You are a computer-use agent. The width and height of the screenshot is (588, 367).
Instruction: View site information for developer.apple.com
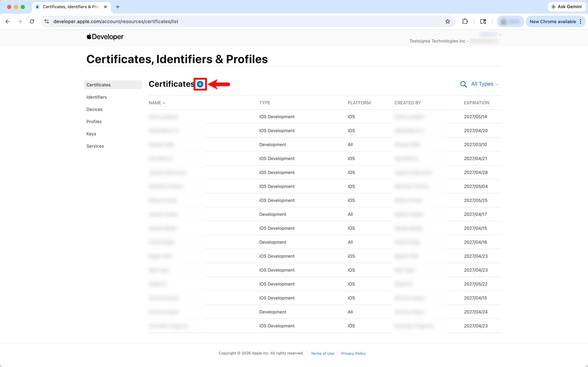coord(47,21)
